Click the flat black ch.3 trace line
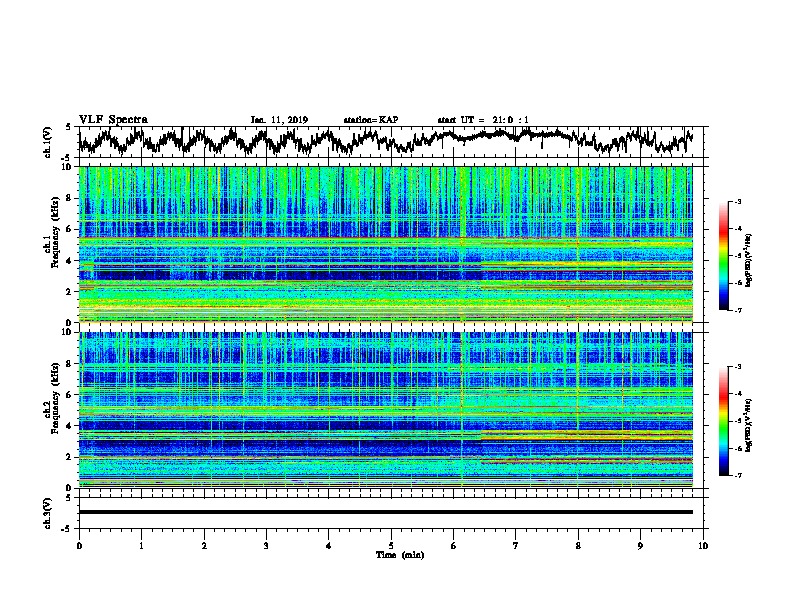This screenshot has width=792, height=612. (385, 512)
